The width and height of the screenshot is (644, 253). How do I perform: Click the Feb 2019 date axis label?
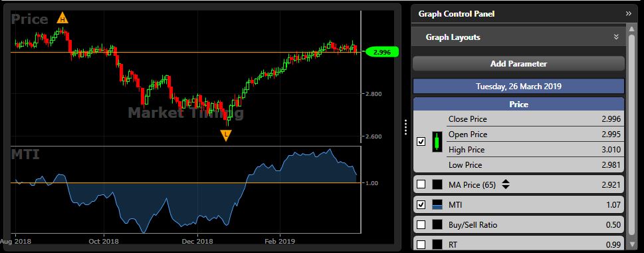[x=280, y=241]
